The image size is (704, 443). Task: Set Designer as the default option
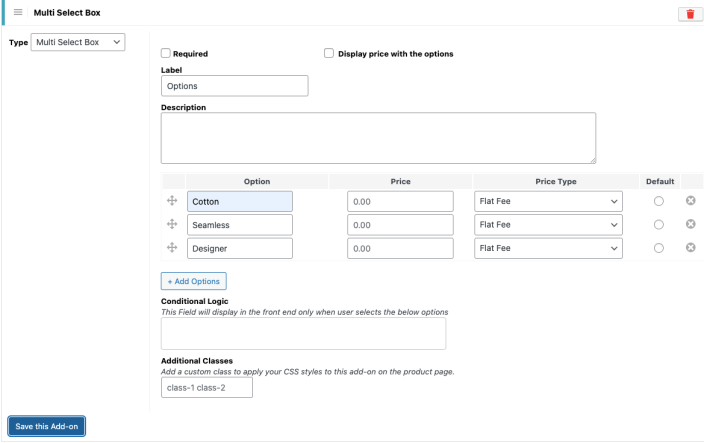pyautogui.click(x=658, y=248)
